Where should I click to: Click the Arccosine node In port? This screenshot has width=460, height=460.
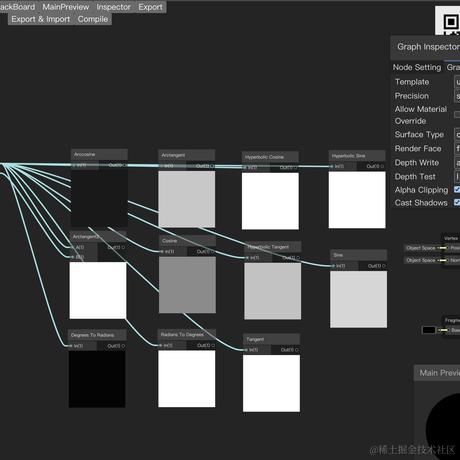tap(74, 165)
